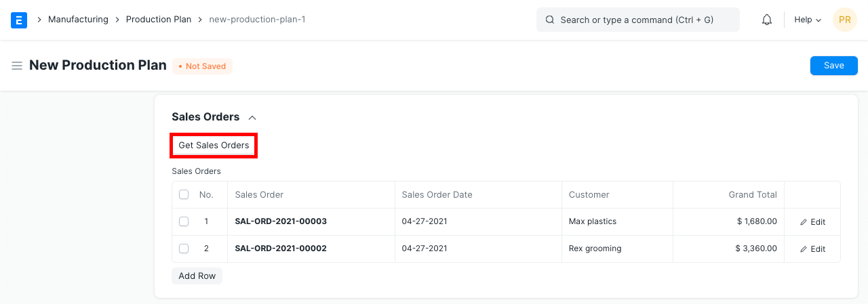The height and width of the screenshot is (304, 868).
Task: Go to Production Plan breadcrumb
Action: (x=159, y=20)
